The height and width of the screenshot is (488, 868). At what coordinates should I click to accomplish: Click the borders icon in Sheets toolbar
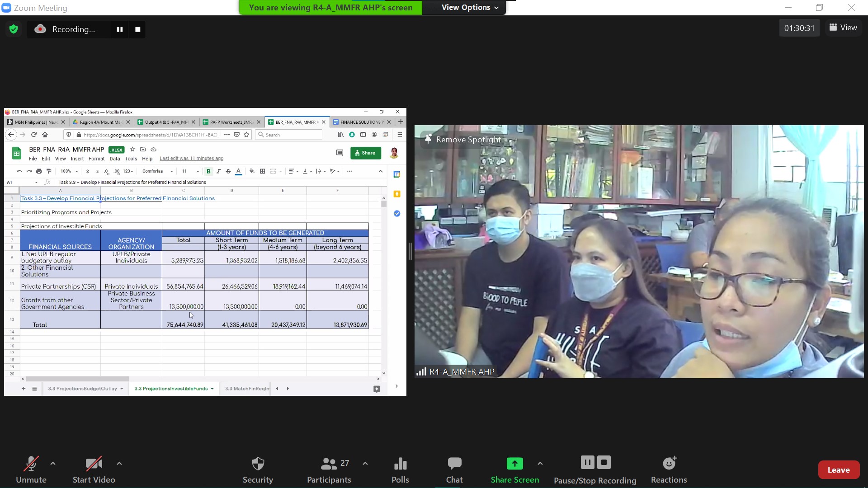pos(262,171)
